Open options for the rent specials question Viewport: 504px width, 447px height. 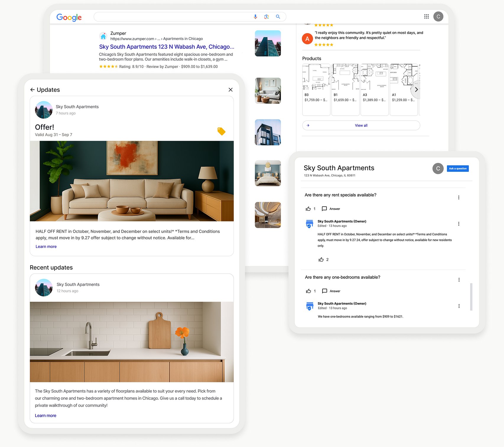click(x=459, y=197)
